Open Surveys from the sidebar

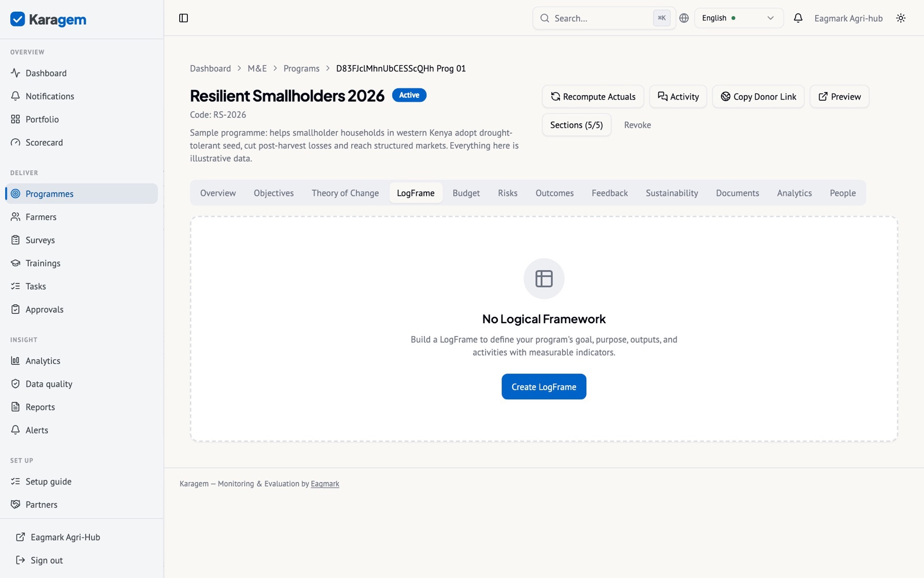[82, 240]
